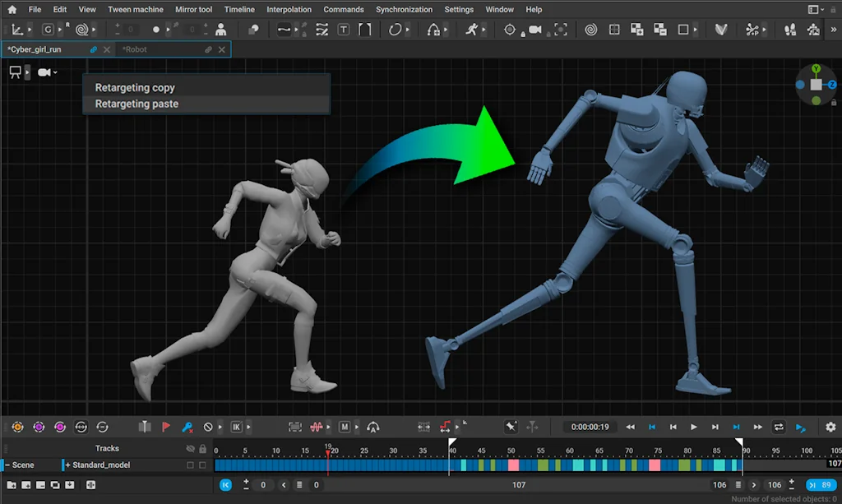Click the blue key delete icon
Screen dimensions: 842x504
pos(187,427)
